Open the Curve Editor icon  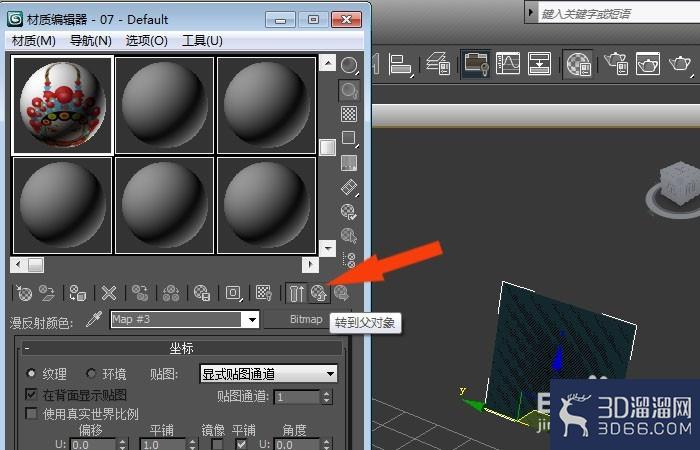click(508, 64)
